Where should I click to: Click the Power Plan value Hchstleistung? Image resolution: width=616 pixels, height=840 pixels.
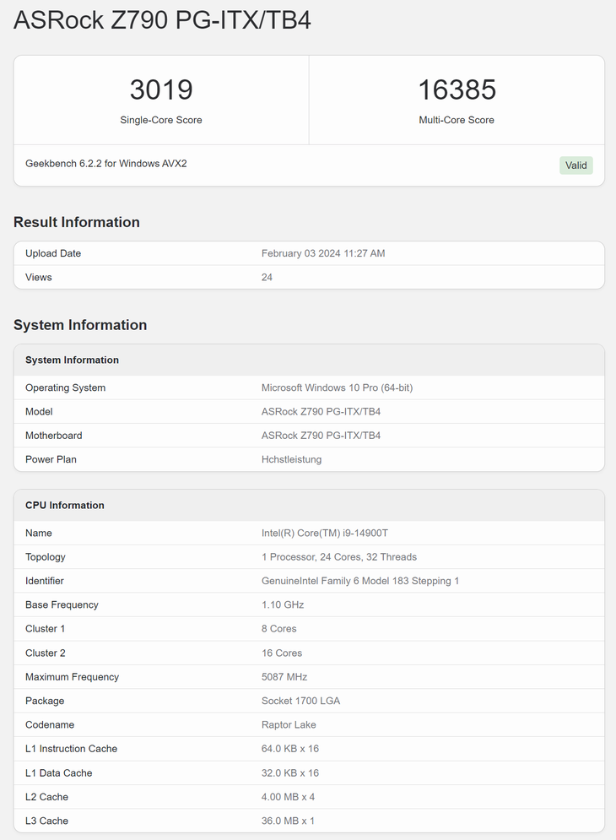291,459
